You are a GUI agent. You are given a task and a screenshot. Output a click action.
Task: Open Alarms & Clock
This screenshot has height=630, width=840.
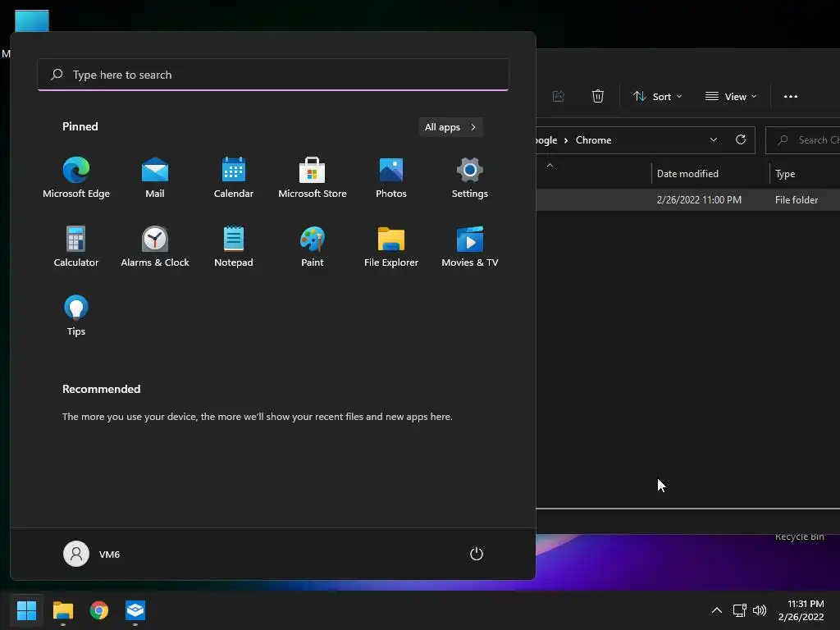tap(155, 246)
